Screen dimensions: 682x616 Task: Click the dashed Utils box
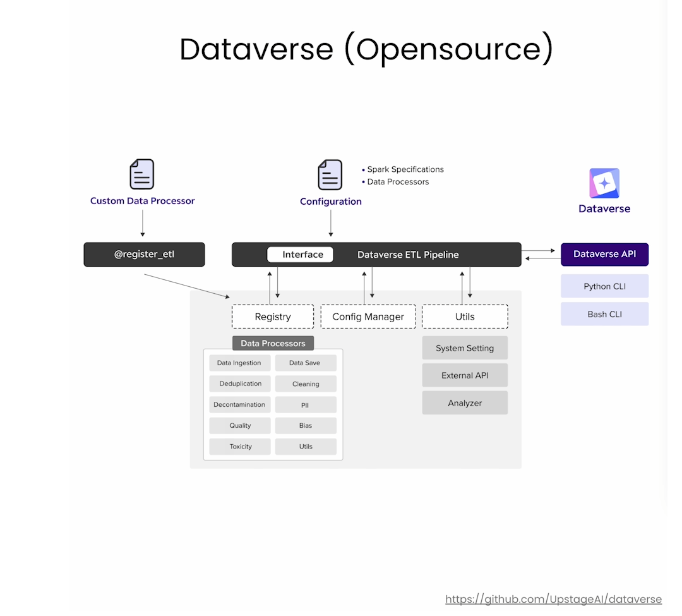pos(465,317)
